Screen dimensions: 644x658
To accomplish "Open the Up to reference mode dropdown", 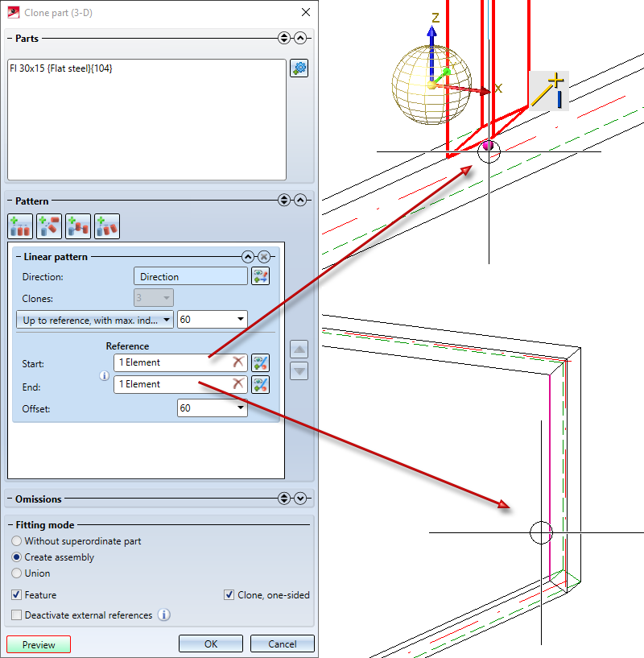I will click(x=95, y=320).
